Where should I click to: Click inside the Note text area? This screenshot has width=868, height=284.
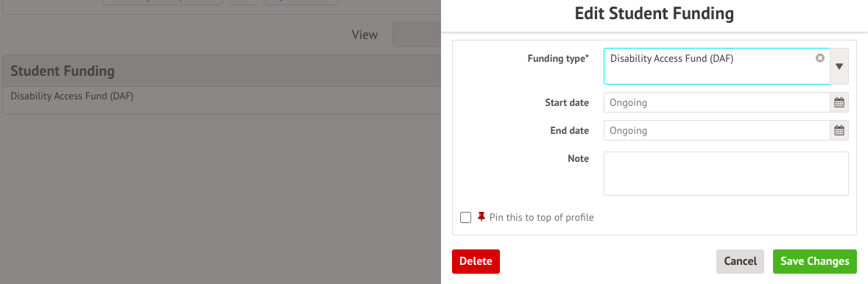coord(726,174)
